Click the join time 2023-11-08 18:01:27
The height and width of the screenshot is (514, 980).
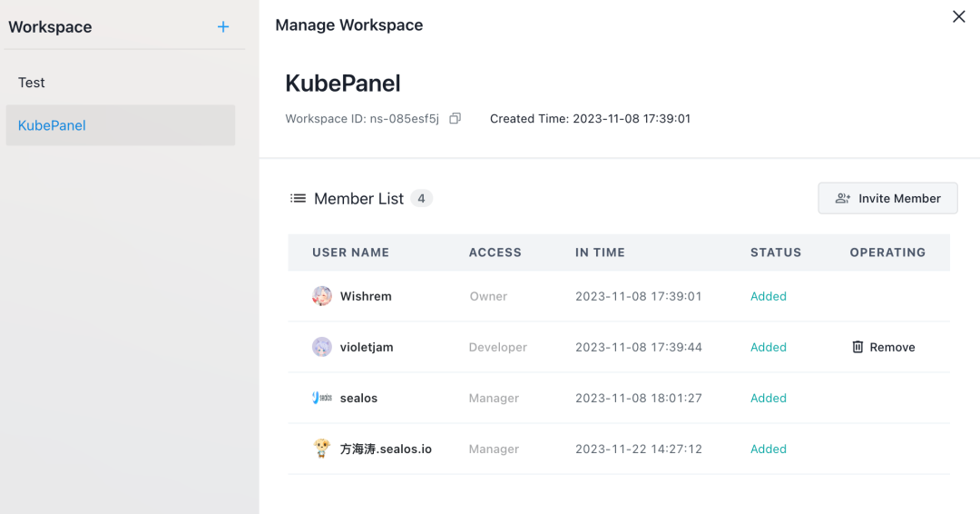(638, 398)
